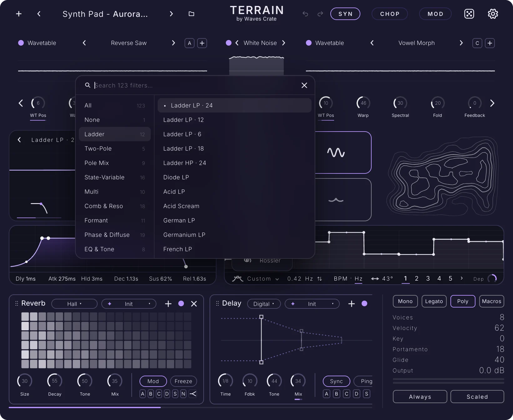Adjust the Reverb Decay knob
513x420 pixels.
tap(55, 381)
